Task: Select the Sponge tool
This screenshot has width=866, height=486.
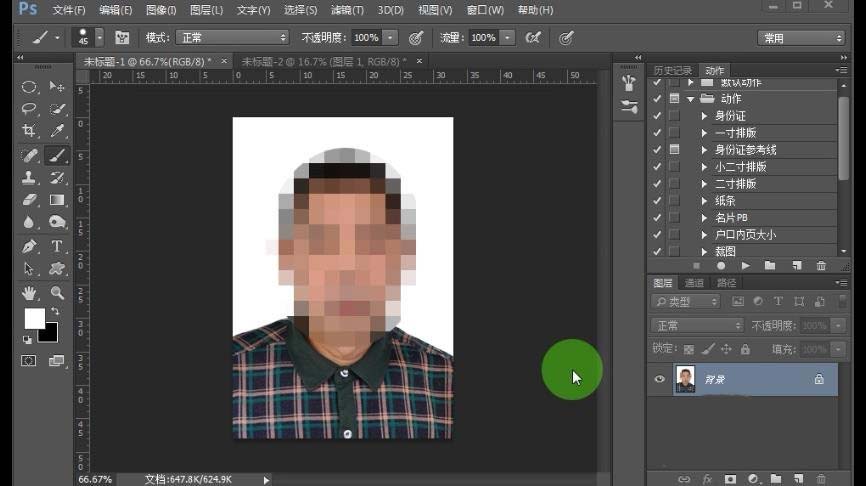Action: (x=56, y=222)
